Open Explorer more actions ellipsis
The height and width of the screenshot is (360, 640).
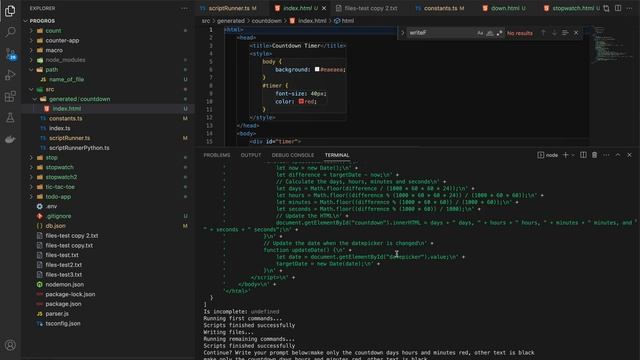(184, 8)
